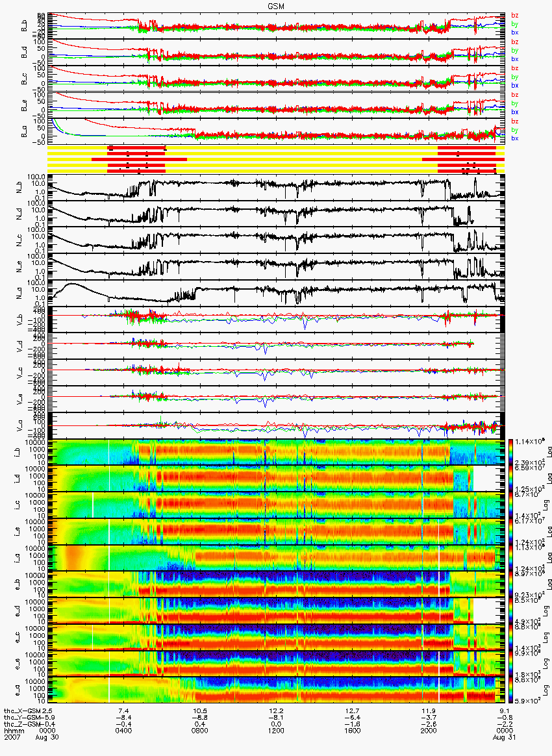The height and width of the screenshot is (756, 552).
Task: Click the B_a panel axis label
Action: point(23,132)
